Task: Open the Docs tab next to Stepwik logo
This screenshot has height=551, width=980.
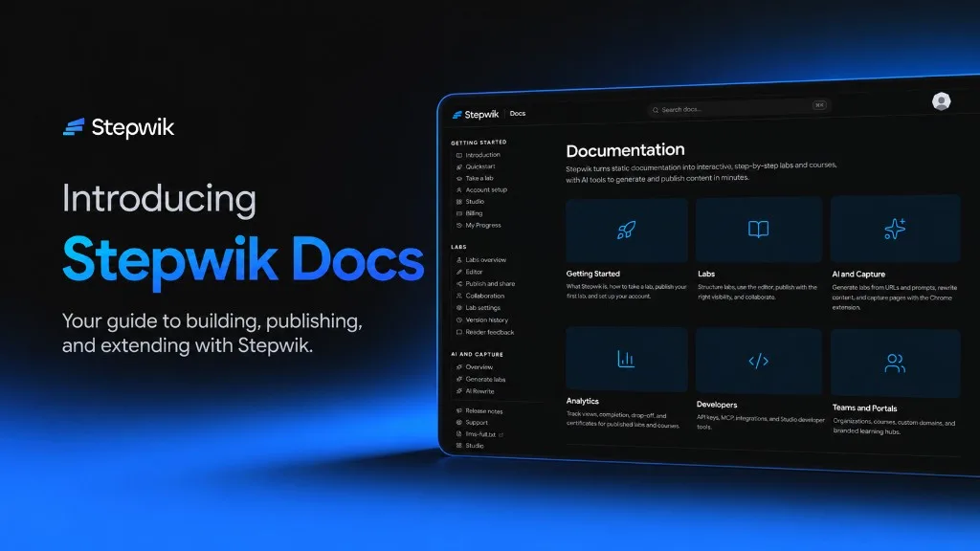Action: (518, 114)
